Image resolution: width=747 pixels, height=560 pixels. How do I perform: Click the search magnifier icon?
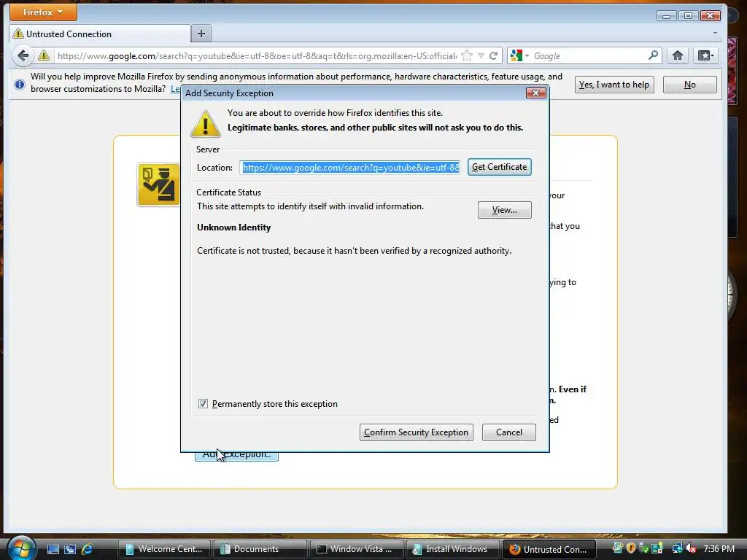point(653,55)
